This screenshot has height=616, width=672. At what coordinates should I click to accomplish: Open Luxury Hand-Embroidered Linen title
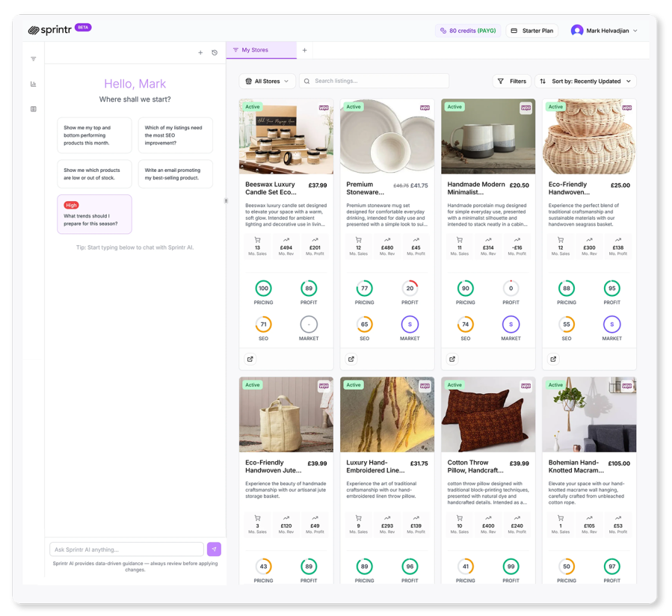pos(375,466)
